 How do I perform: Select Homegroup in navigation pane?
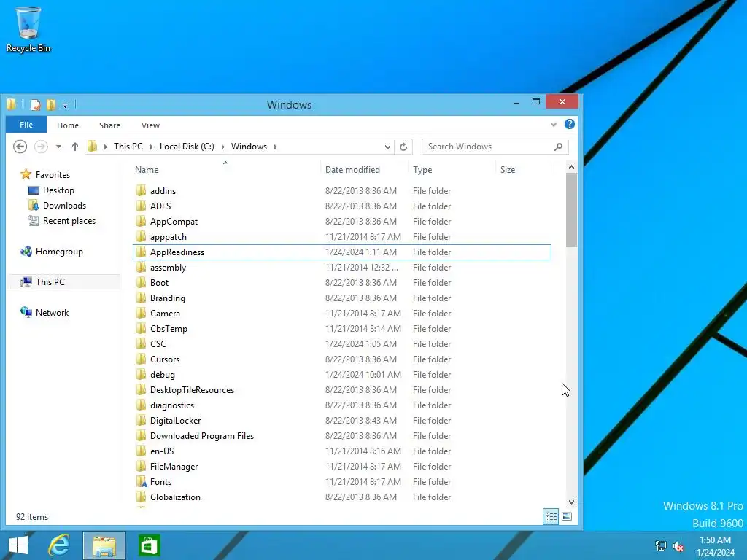[52, 252]
